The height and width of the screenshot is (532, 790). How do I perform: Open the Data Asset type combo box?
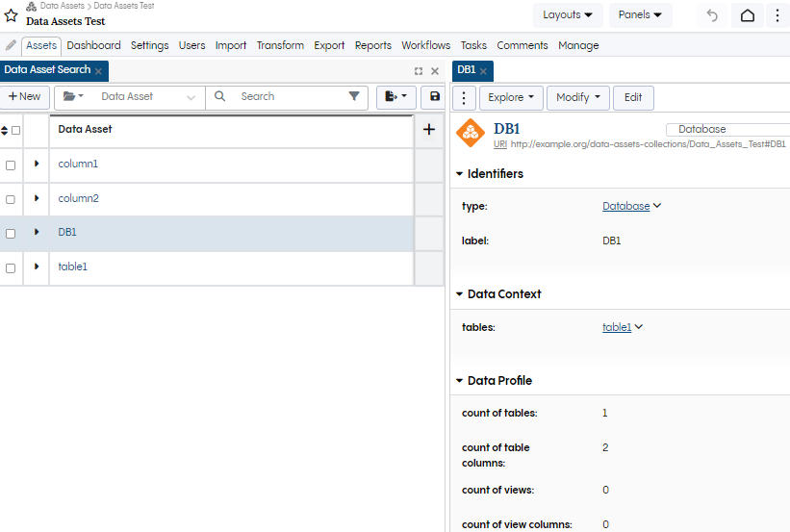pos(148,97)
